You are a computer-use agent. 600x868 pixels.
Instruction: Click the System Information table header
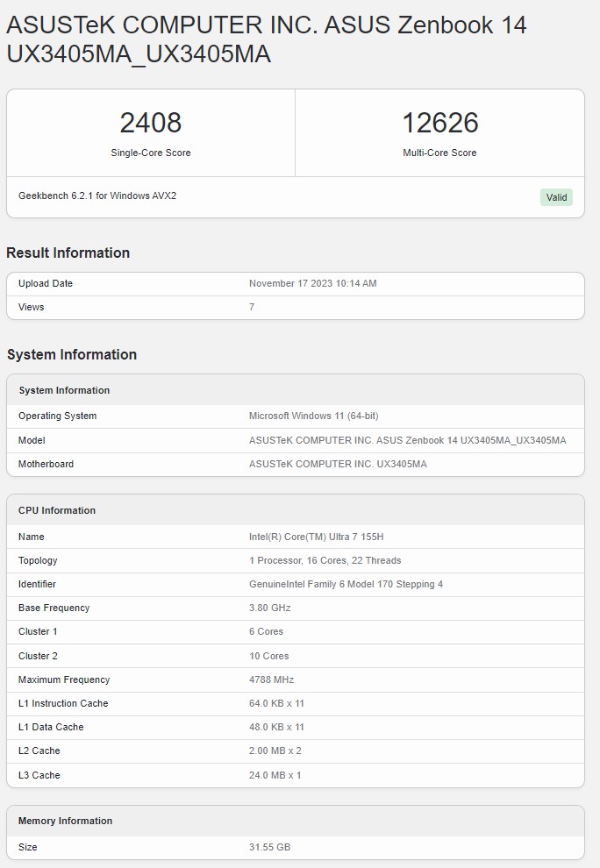pos(64,390)
